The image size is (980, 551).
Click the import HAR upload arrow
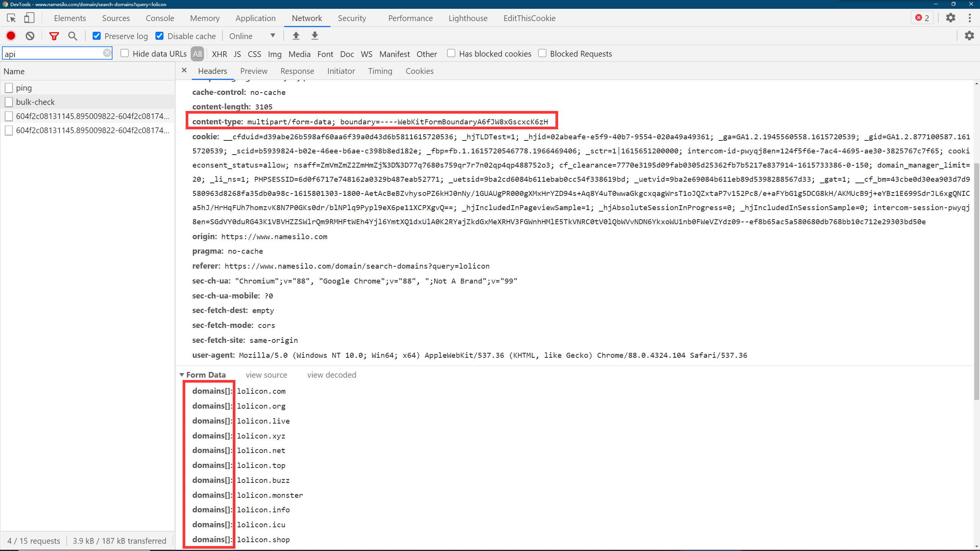pos(296,36)
